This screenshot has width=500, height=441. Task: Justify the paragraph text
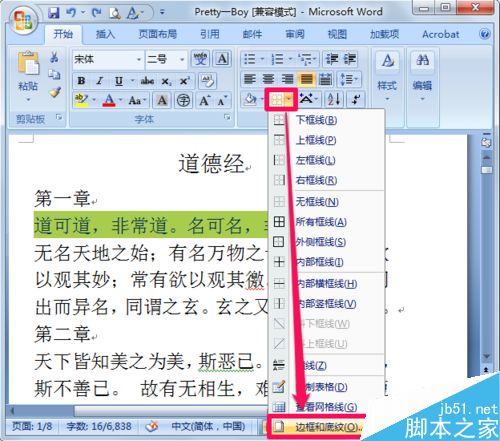click(307, 79)
